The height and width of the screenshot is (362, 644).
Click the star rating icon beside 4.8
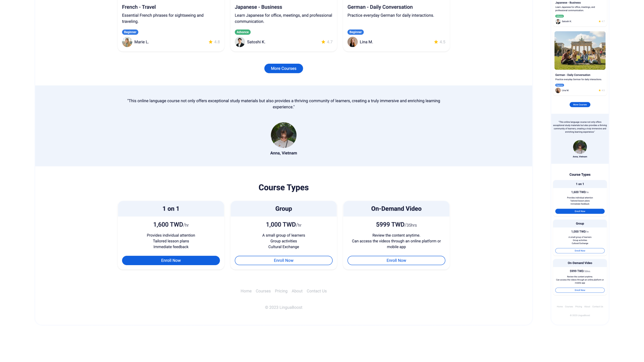[x=211, y=42]
